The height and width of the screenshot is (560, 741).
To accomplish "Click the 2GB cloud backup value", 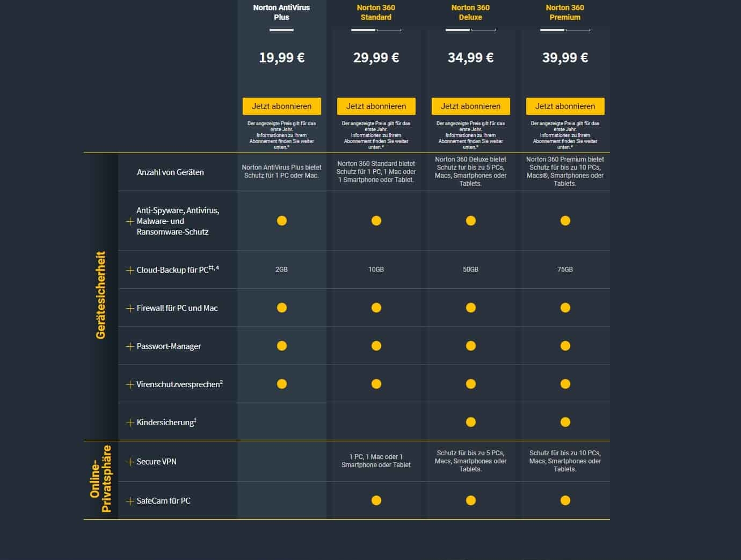I will click(x=281, y=270).
